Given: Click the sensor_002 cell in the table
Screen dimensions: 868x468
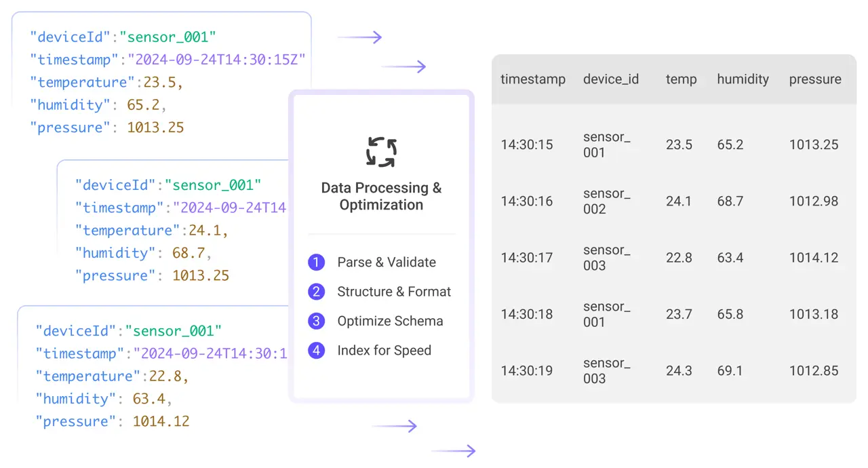Looking at the screenshot, I should [x=606, y=201].
